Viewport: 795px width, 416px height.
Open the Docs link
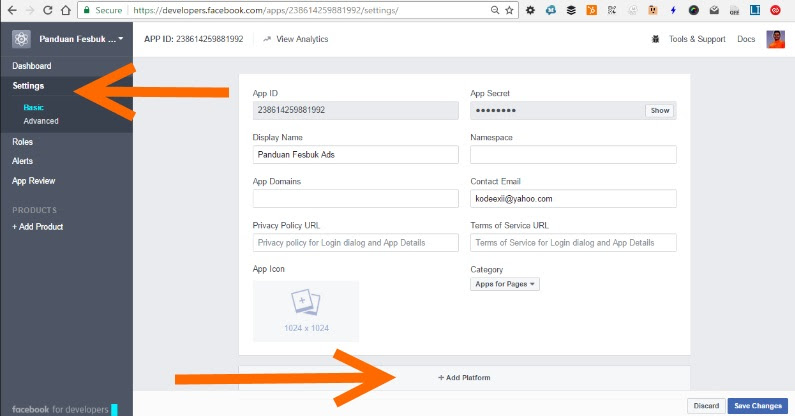pos(746,39)
